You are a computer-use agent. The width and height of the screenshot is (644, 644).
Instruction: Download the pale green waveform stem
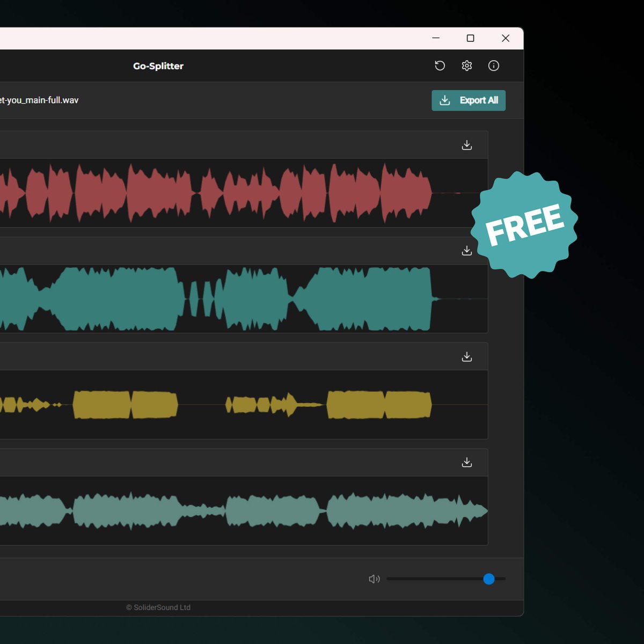[467, 462]
